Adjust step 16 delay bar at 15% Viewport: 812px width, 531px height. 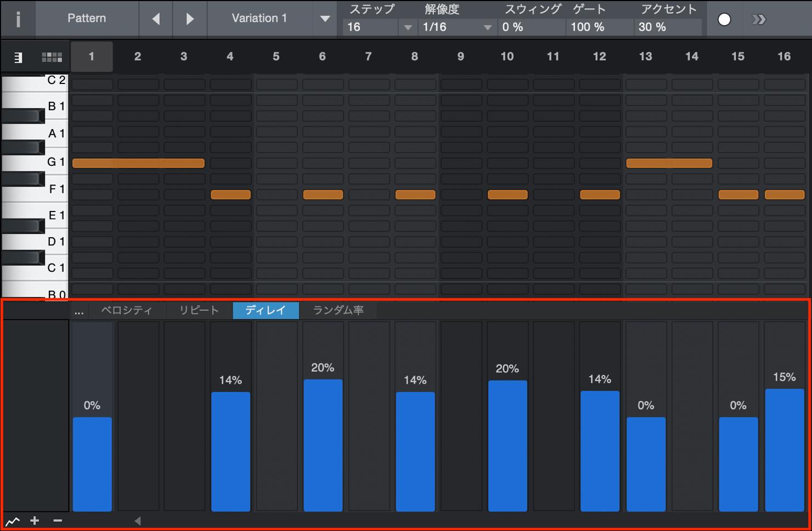(785, 450)
